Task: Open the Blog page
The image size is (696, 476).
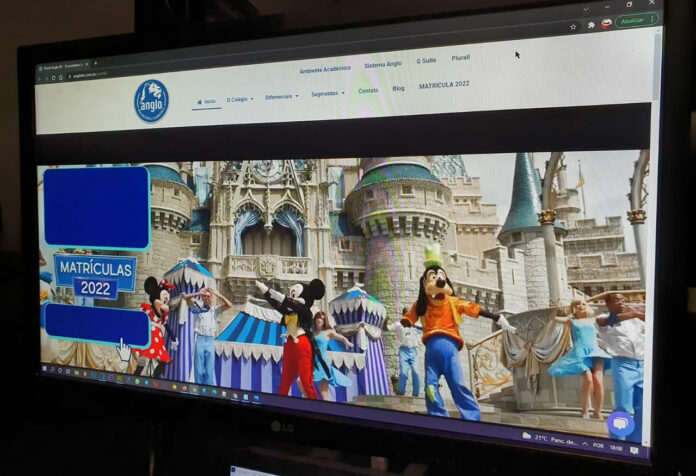Action: (x=399, y=88)
